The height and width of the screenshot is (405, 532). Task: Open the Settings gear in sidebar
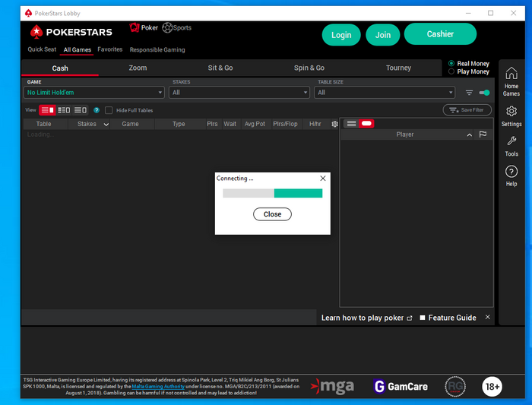click(x=511, y=116)
